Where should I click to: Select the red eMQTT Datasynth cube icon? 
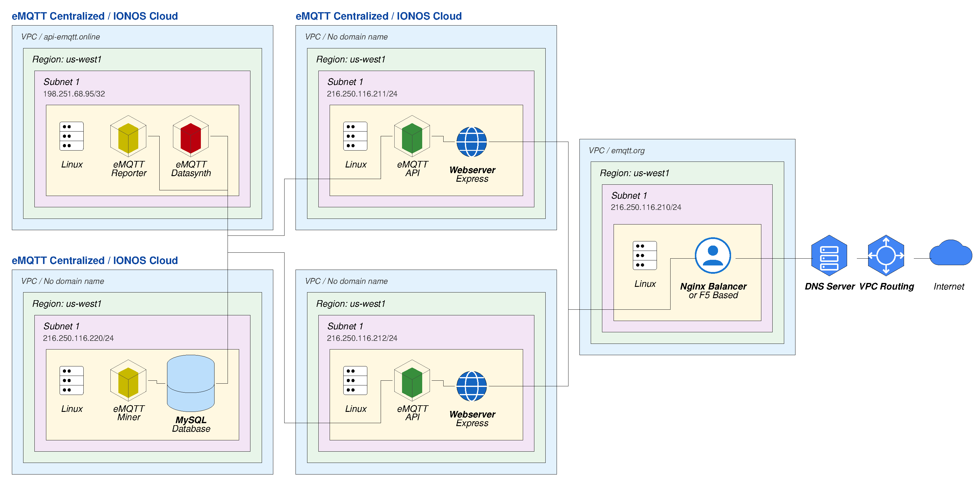click(190, 136)
